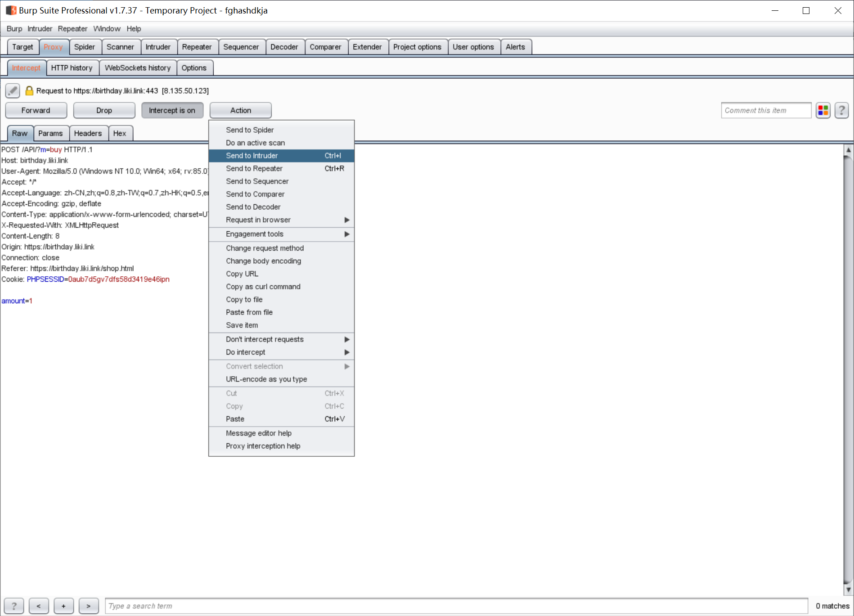The height and width of the screenshot is (616, 854).
Task: Toggle the Intercept is on button
Action: (x=172, y=110)
